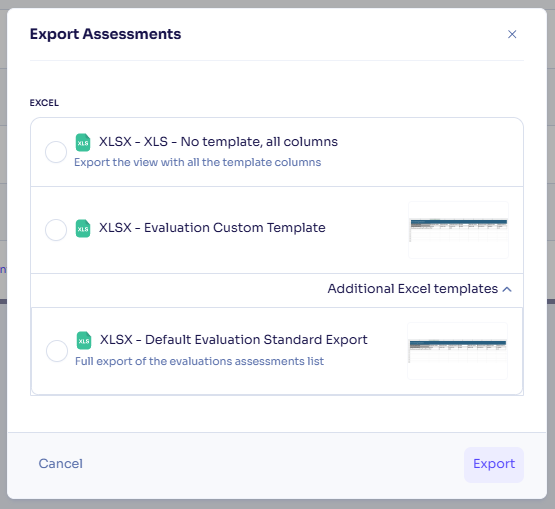555x509 pixels.
Task: Close the Export Assessments dialog with X
Action: [512, 34]
